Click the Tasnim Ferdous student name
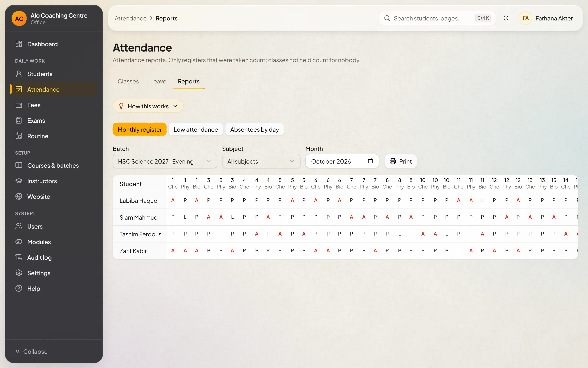This screenshot has width=588, height=368. click(140, 234)
